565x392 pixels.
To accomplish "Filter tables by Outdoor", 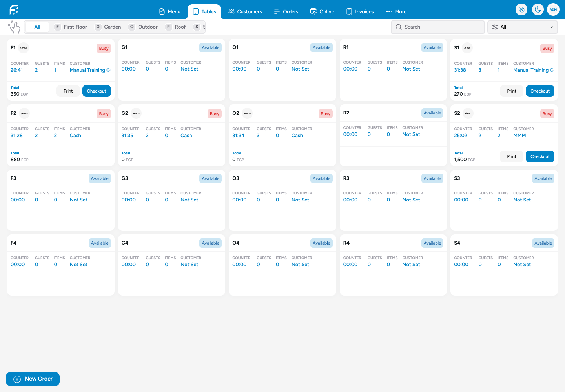I will click(x=143, y=27).
